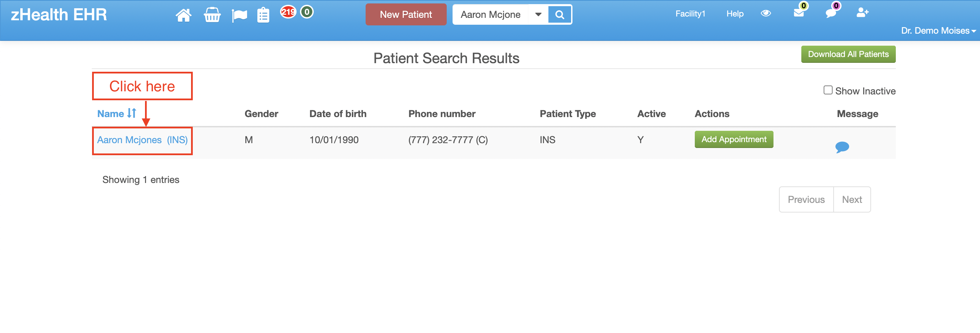The image size is (980, 333).
Task: View the red 219 notifications badge
Action: click(x=288, y=12)
